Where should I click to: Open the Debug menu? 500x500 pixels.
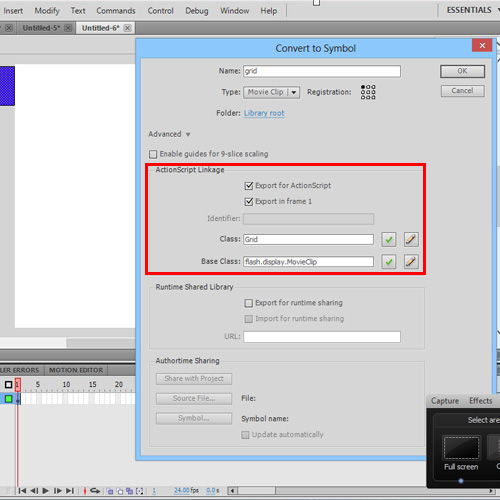(x=197, y=11)
